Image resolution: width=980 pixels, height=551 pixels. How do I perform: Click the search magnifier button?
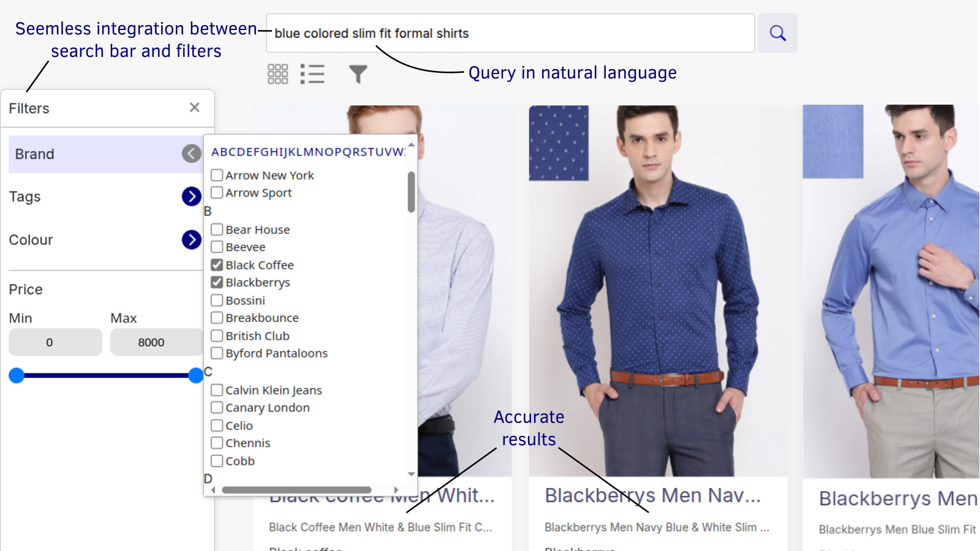click(777, 33)
